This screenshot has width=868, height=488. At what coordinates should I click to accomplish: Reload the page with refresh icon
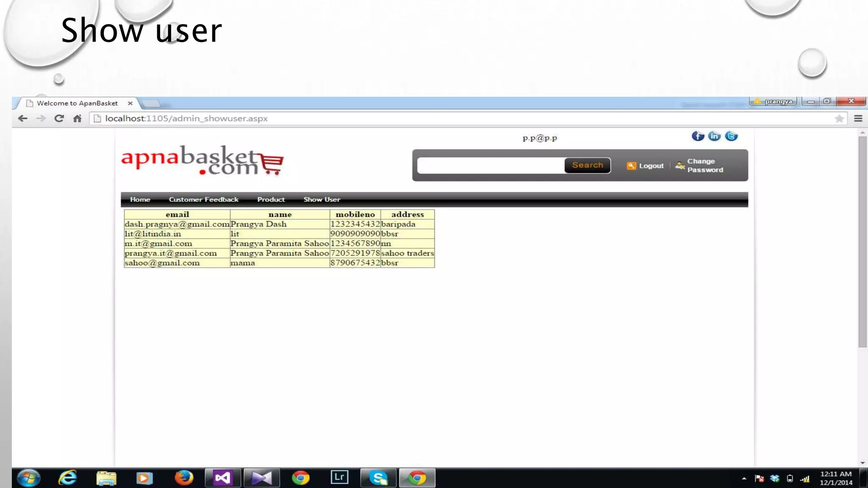[x=59, y=119]
